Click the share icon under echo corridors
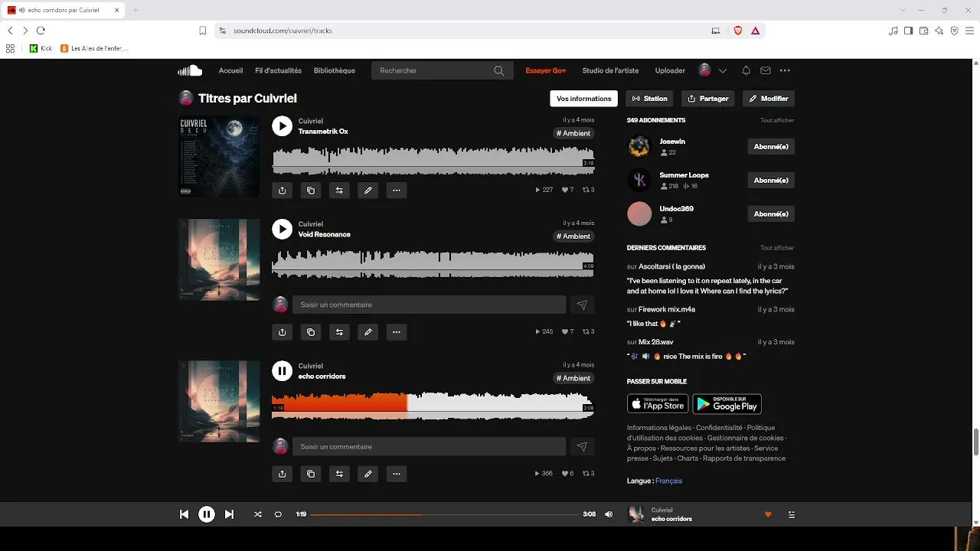 coord(283,474)
